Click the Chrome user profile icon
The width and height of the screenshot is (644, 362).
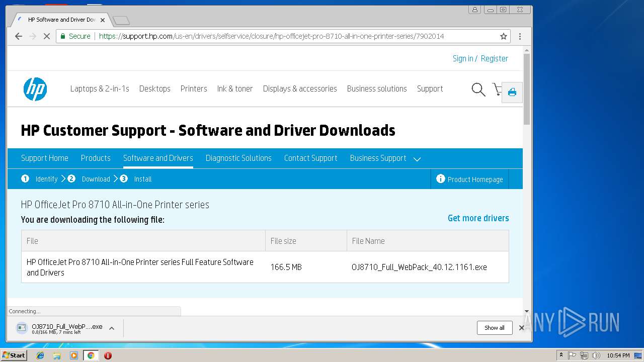474,10
